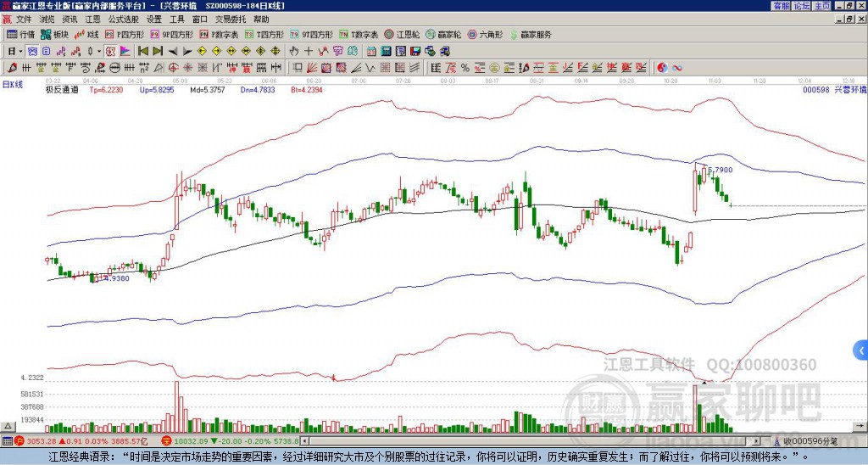Click the 收000596分笔 status entry
This screenshot has width=868, height=465.
[810, 441]
